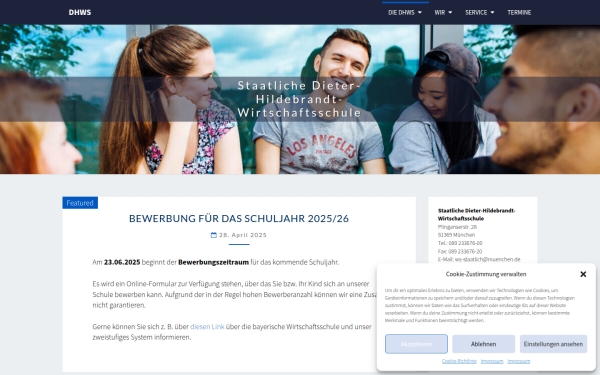
Task: Click the 81369 München address line
Action: pyautogui.click(x=457, y=235)
